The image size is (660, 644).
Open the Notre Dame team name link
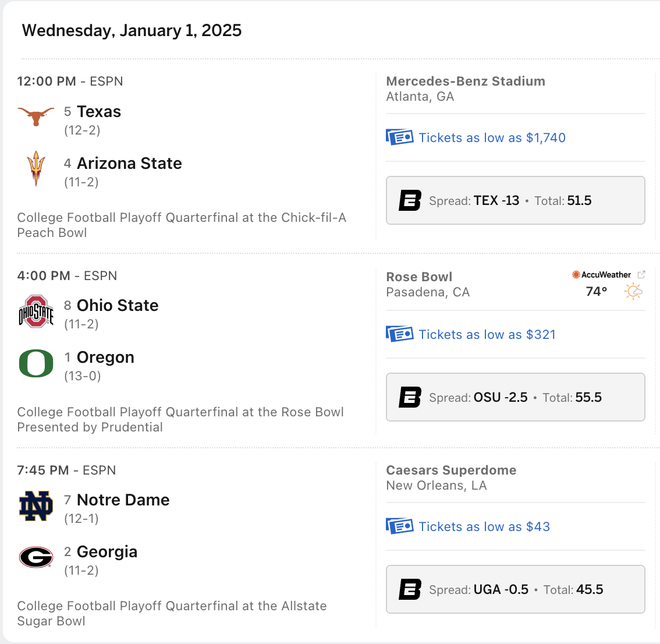click(123, 500)
